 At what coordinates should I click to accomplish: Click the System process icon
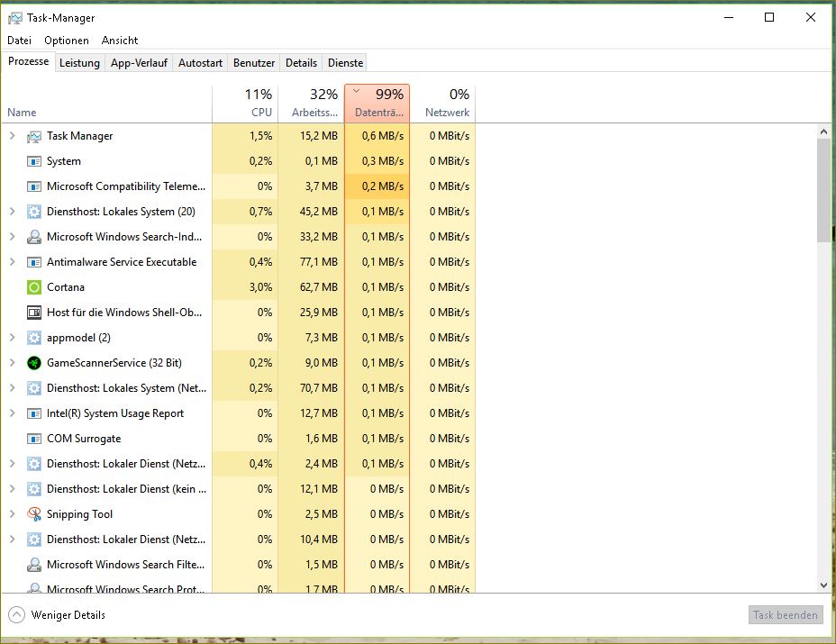point(34,161)
